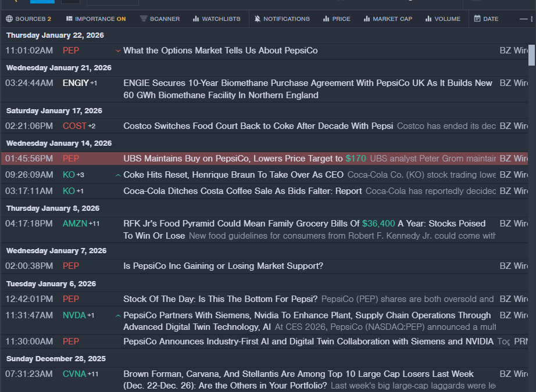
Task: Open the Market Cap filter
Action: [388, 19]
